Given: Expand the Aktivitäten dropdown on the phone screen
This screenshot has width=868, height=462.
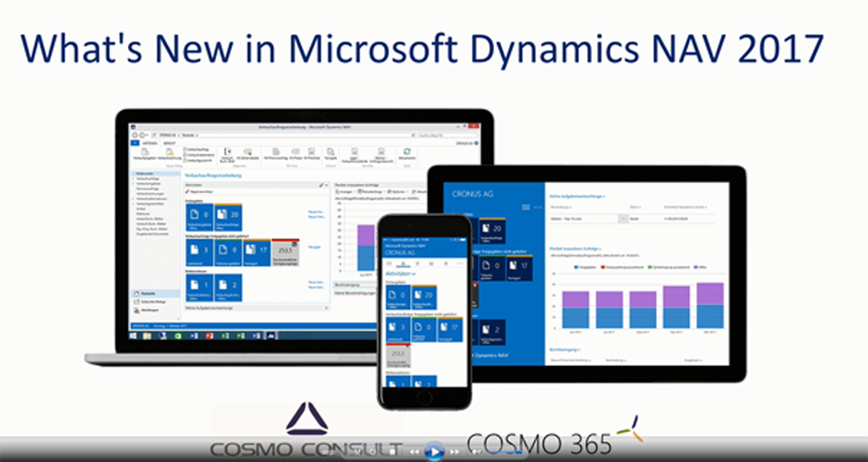Looking at the screenshot, I should click(x=414, y=274).
